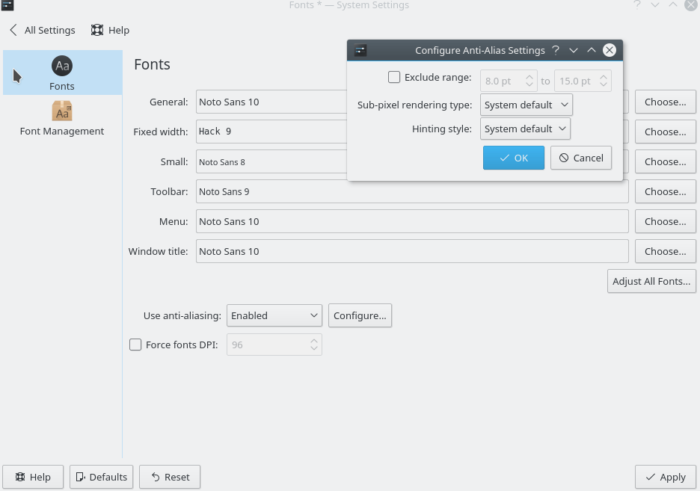Screen dimensions: 700x491
Task: Click the Toolbar font field Noto Sans 9
Action: [412, 191]
